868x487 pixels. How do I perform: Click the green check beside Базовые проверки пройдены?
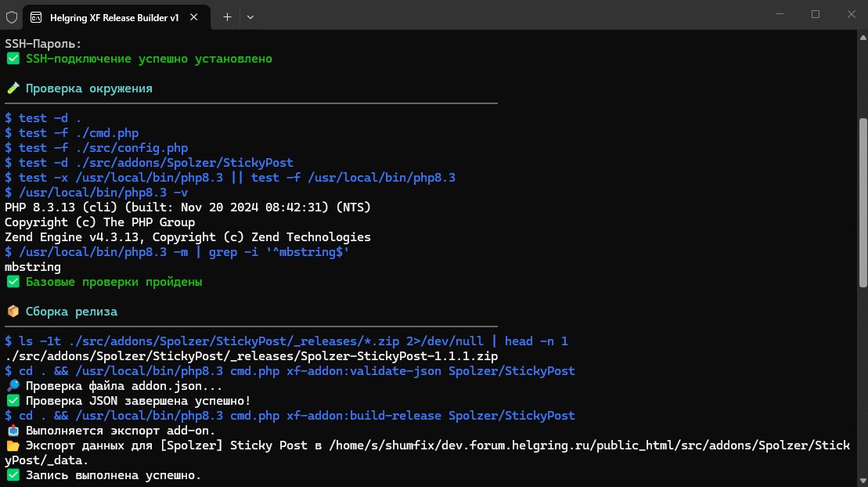coord(13,281)
